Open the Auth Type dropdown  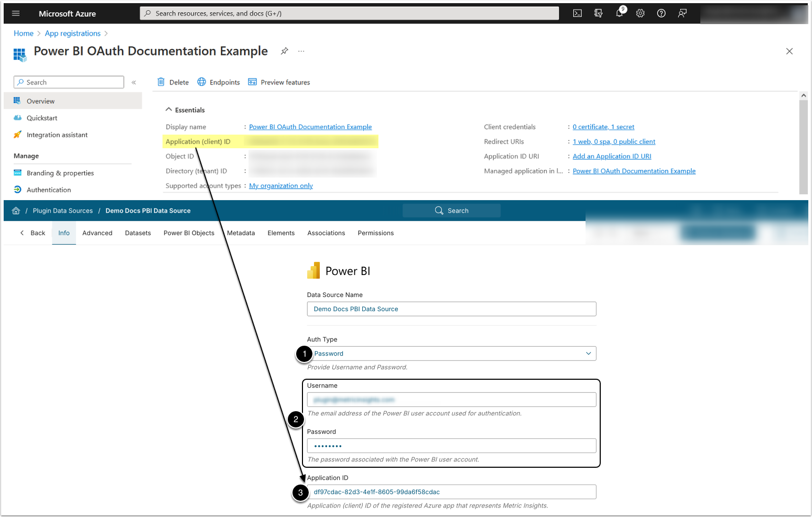[451, 354]
